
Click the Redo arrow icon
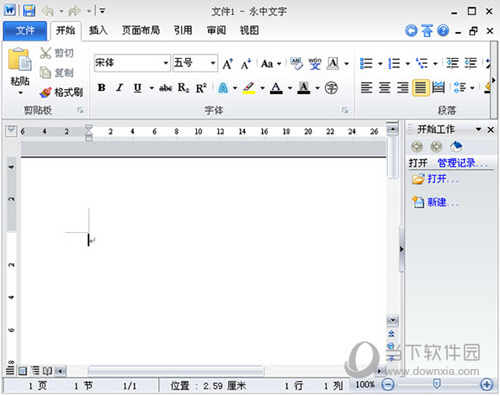[74, 11]
